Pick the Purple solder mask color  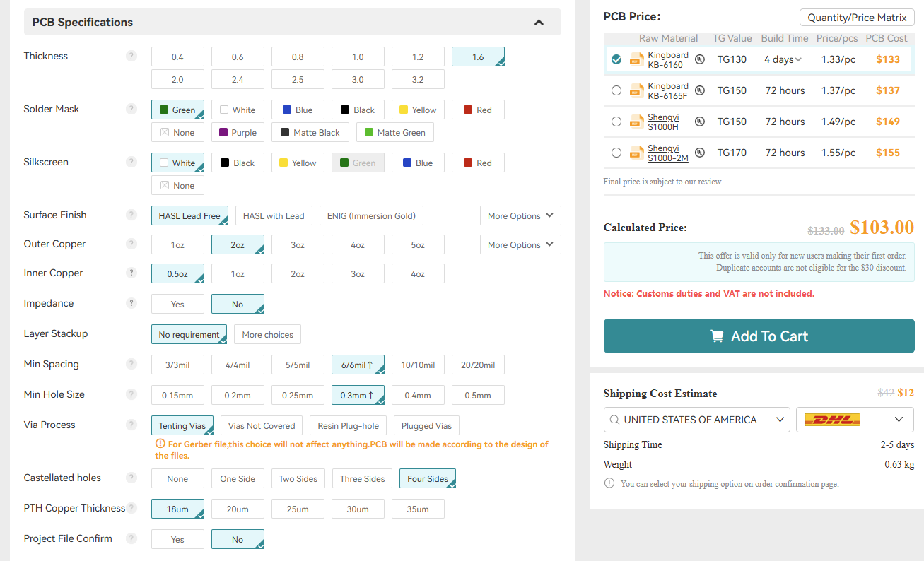click(238, 133)
